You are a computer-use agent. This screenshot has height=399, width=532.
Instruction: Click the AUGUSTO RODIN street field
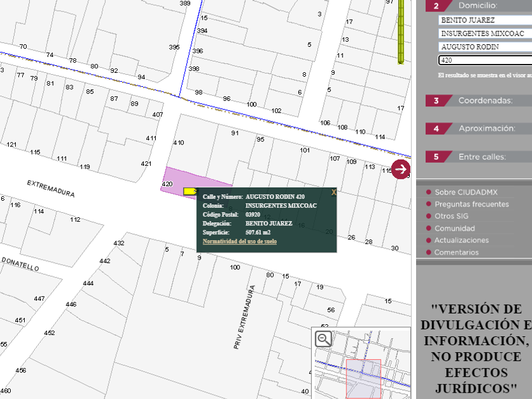click(x=484, y=47)
